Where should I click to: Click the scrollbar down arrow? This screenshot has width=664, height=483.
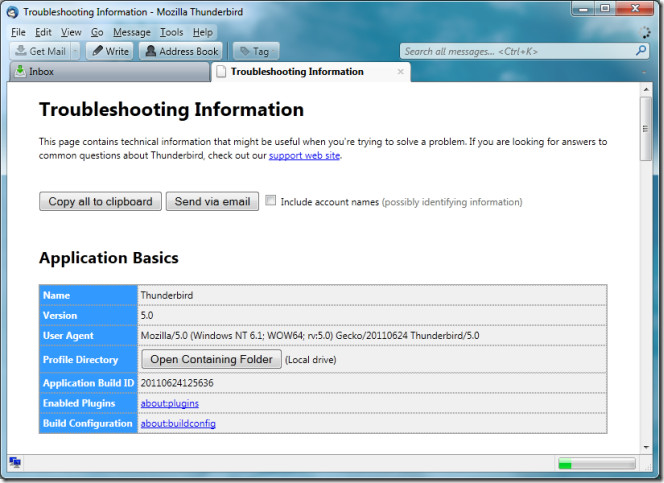coord(646,447)
